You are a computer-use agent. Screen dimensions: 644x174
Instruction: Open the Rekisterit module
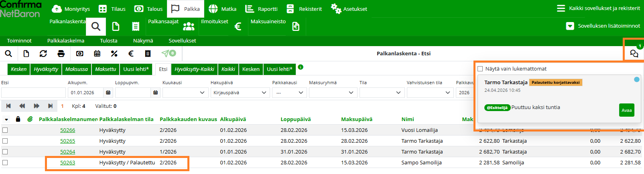304,9
